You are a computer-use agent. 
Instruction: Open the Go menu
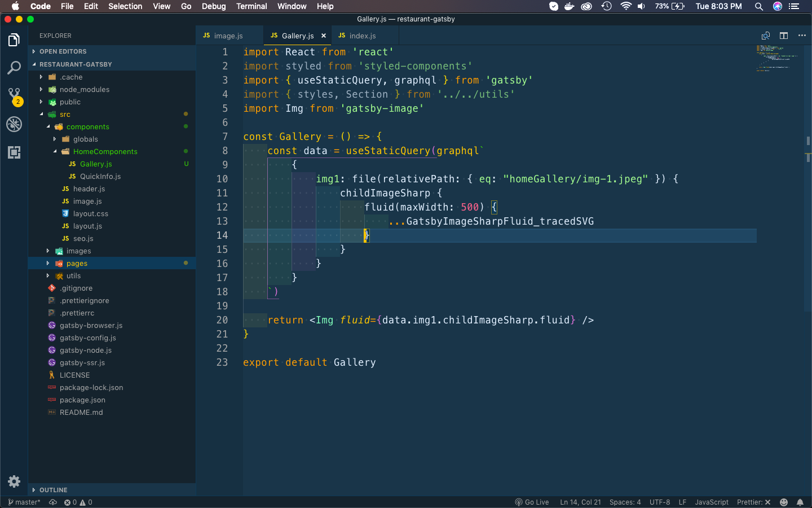(x=186, y=6)
